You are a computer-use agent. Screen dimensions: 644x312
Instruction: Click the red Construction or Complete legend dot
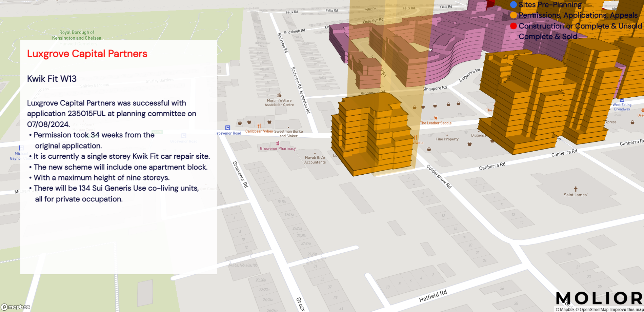[x=514, y=26]
